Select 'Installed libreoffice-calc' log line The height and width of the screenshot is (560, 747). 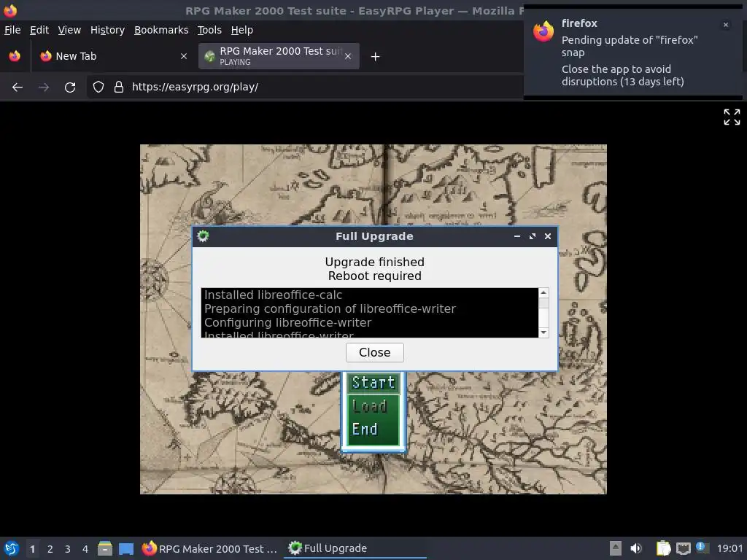pos(274,295)
